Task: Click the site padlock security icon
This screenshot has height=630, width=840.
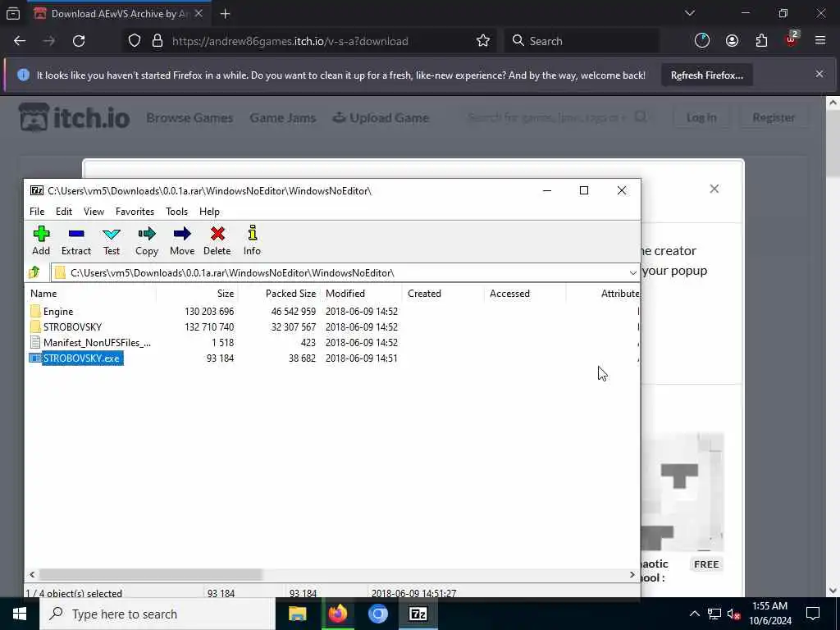Action: click(x=157, y=41)
